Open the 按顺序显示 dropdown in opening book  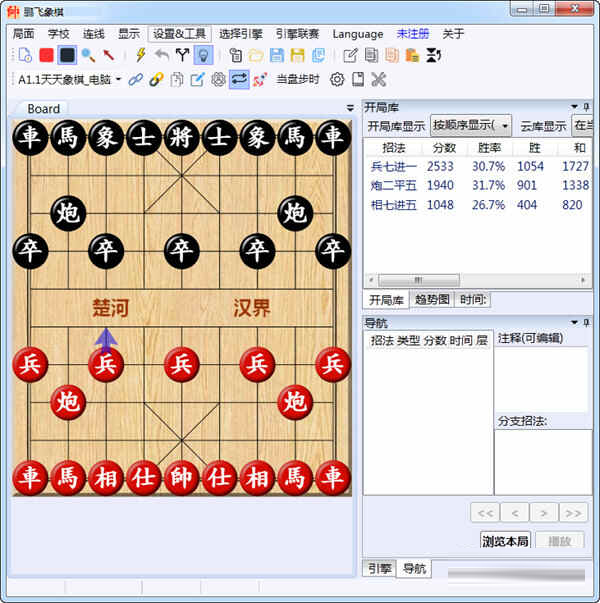pyautogui.click(x=471, y=126)
